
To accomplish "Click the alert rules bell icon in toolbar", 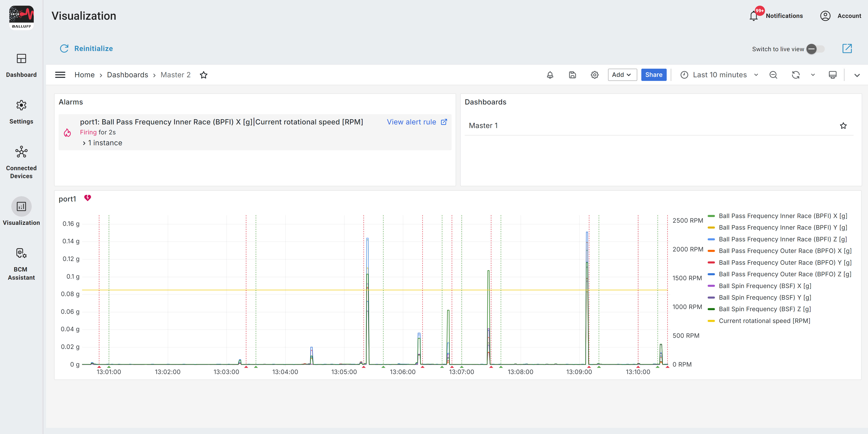I will click(x=550, y=75).
